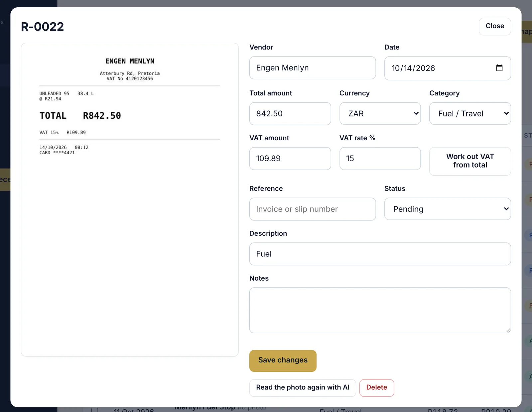This screenshot has width=532, height=412.
Task: Focus the Reference invoice or slip number field
Action: pos(313,209)
